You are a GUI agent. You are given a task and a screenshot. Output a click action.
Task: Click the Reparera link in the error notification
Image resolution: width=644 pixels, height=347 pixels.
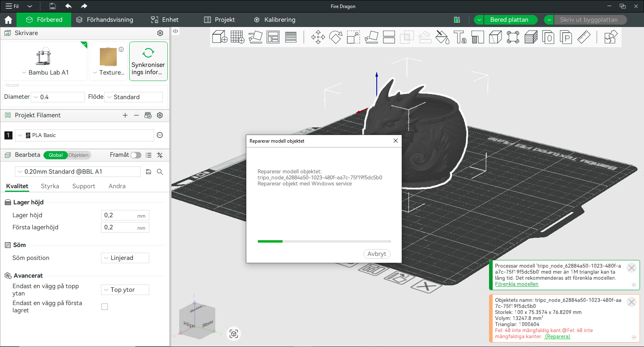click(x=557, y=337)
